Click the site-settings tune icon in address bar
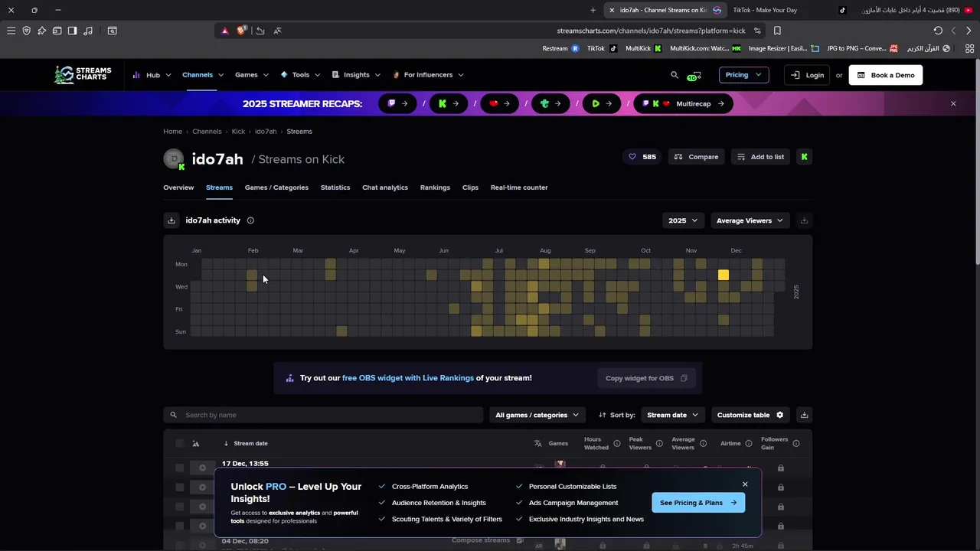Screen dimensions: 980x551 757,31
